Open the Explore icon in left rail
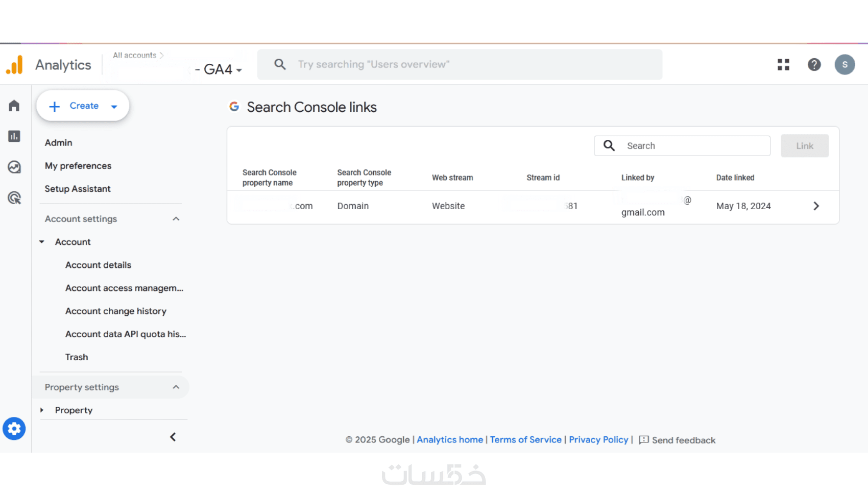This screenshot has height=495, width=868. click(x=14, y=167)
